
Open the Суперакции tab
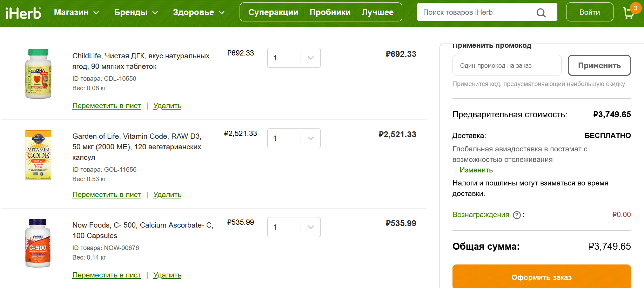pyautogui.click(x=273, y=12)
